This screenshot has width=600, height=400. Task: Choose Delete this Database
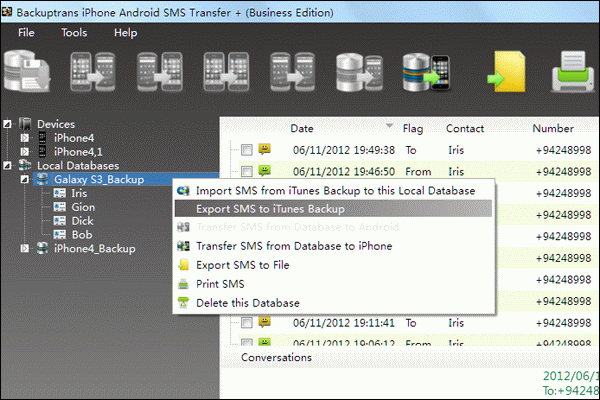[x=334, y=303]
